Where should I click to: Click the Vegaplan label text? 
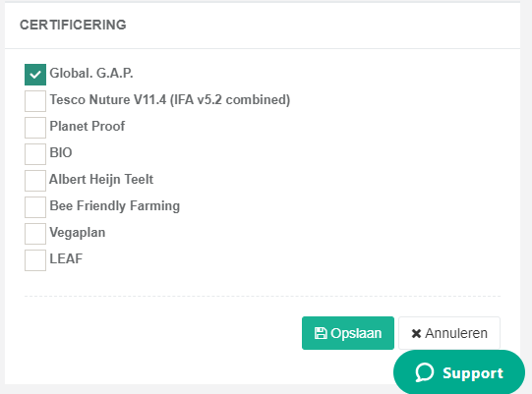(x=78, y=233)
